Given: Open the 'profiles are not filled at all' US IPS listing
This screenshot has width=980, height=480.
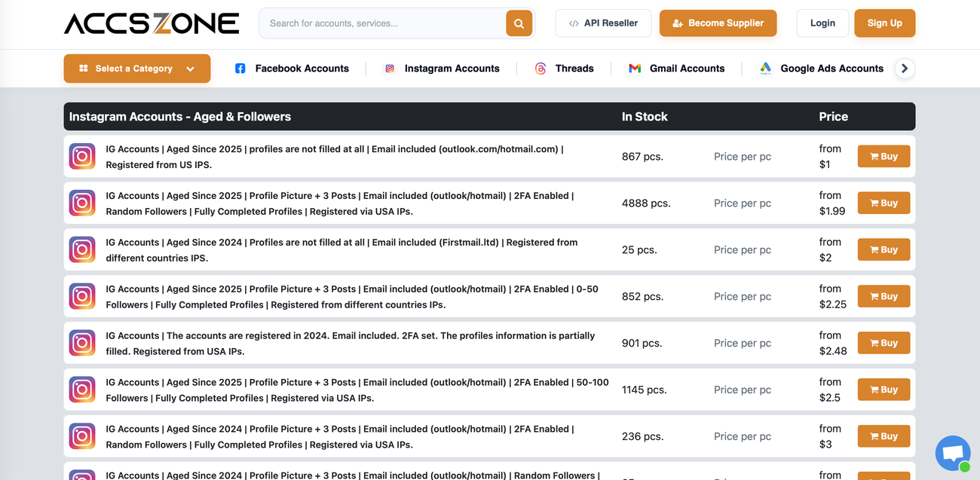Looking at the screenshot, I should point(335,157).
